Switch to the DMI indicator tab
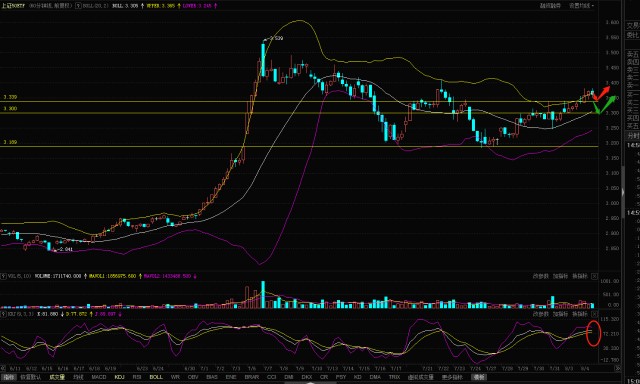640x384 pixels. tap(289, 377)
